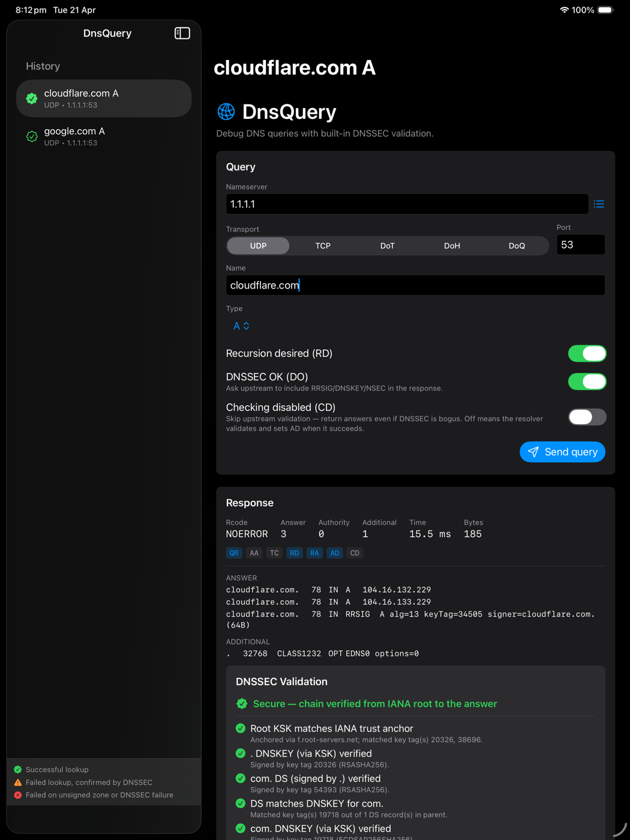Click the RA flag badge
The height and width of the screenshot is (840, 630).
(x=314, y=553)
